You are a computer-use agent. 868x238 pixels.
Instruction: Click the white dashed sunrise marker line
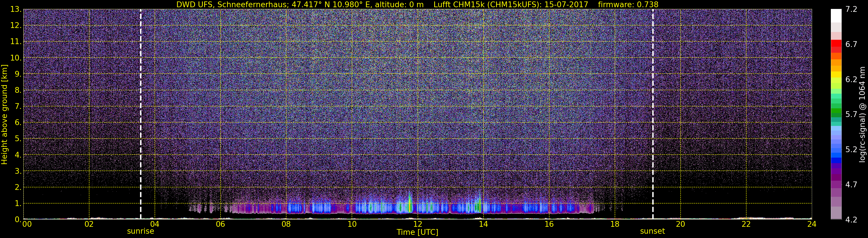click(141, 115)
